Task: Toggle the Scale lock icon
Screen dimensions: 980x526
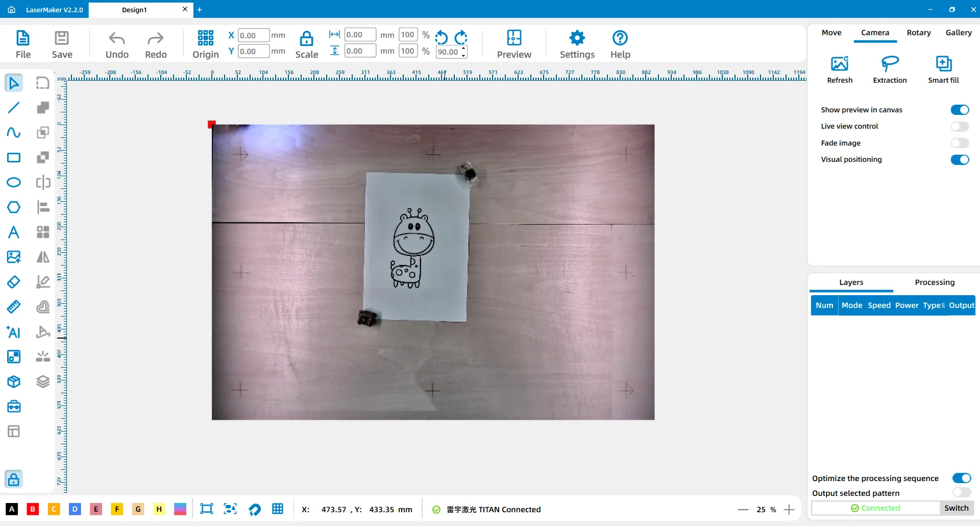Action: pyautogui.click(x=306, y=38)
